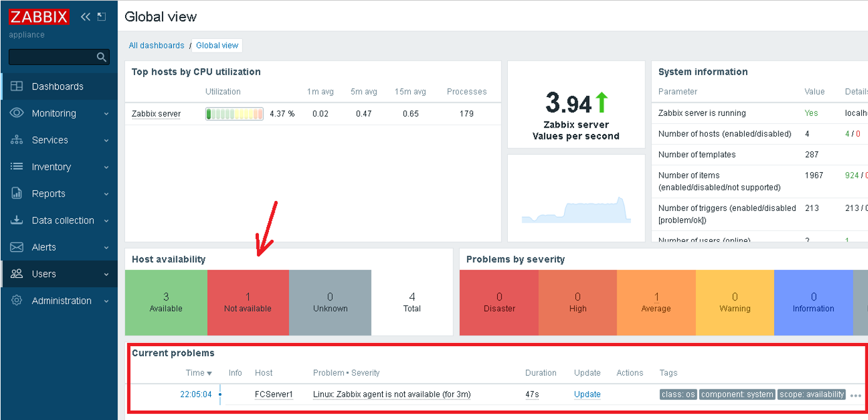
Task: Hide the sidebar using the hide icon
Action: tap(101, 17)
